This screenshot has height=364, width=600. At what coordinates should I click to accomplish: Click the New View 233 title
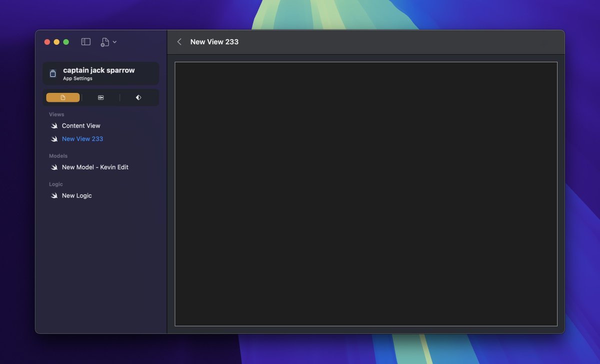[x=214, y=42]
